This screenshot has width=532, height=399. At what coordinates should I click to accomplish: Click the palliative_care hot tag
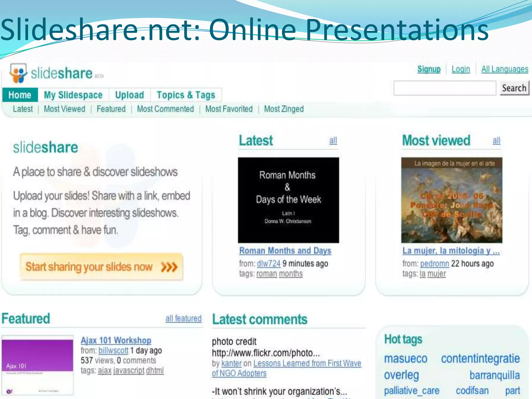click(412, 391)
